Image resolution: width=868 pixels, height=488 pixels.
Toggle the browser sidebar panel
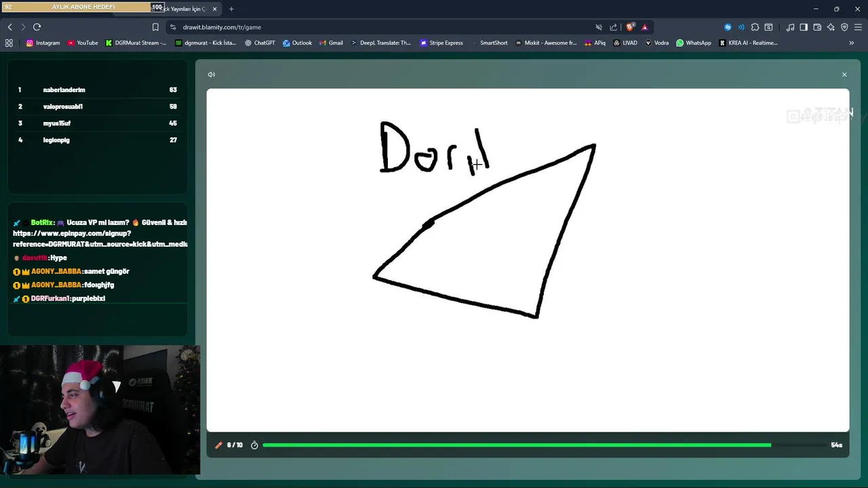point(804,27)
